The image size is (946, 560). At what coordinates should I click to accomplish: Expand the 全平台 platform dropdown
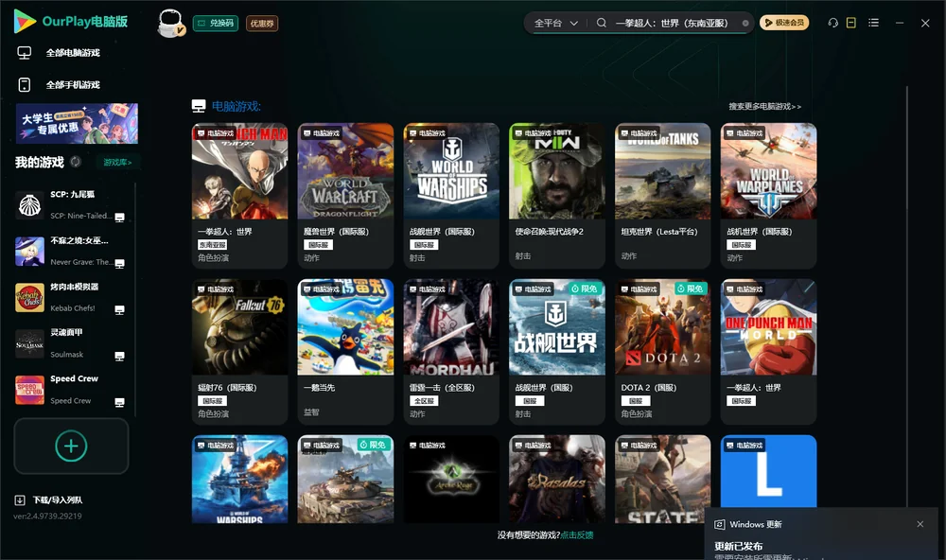pos(555,23)
